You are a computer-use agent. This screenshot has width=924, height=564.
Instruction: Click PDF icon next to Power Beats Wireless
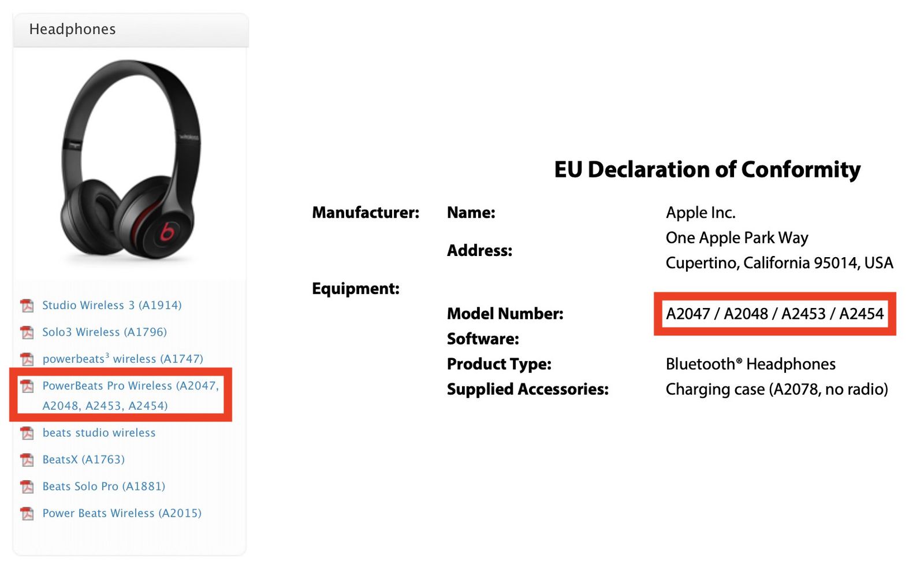27,513
